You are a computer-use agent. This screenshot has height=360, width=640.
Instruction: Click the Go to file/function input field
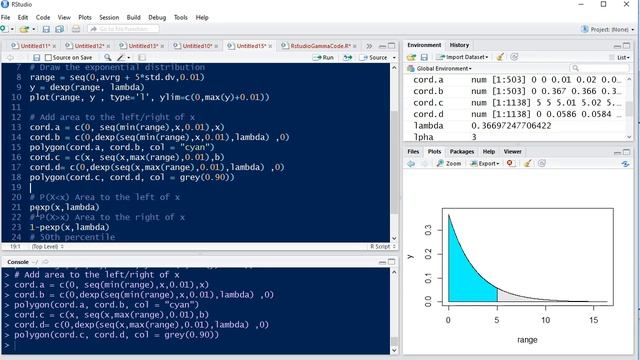[x=123, y=29]
